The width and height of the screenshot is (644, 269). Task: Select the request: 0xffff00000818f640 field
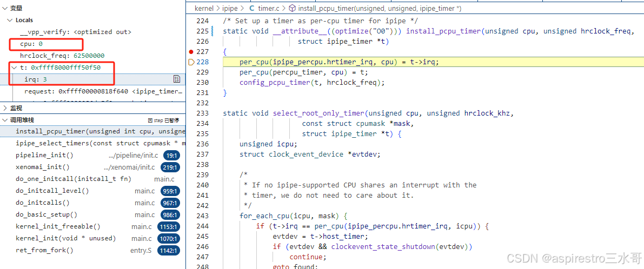click(x=93, y=91)
